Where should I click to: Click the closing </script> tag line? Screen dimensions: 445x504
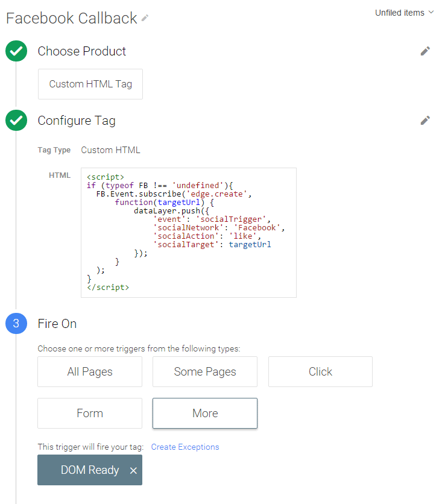coord(108,288)
